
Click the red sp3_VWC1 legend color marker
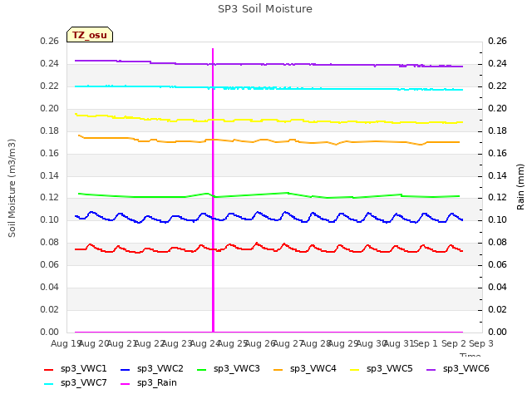pos(49,370)
